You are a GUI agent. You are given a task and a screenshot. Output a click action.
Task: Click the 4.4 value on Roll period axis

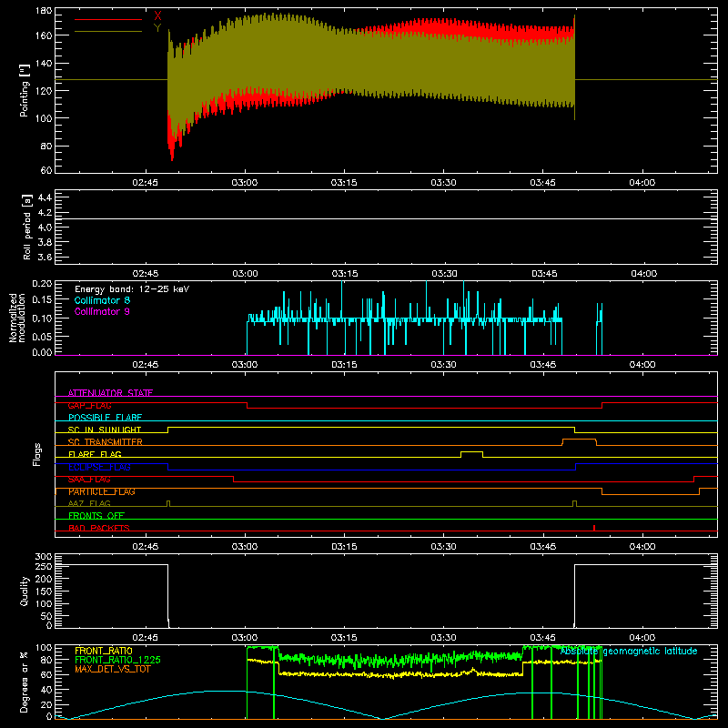pyautogui.click(x=45, y=197)
